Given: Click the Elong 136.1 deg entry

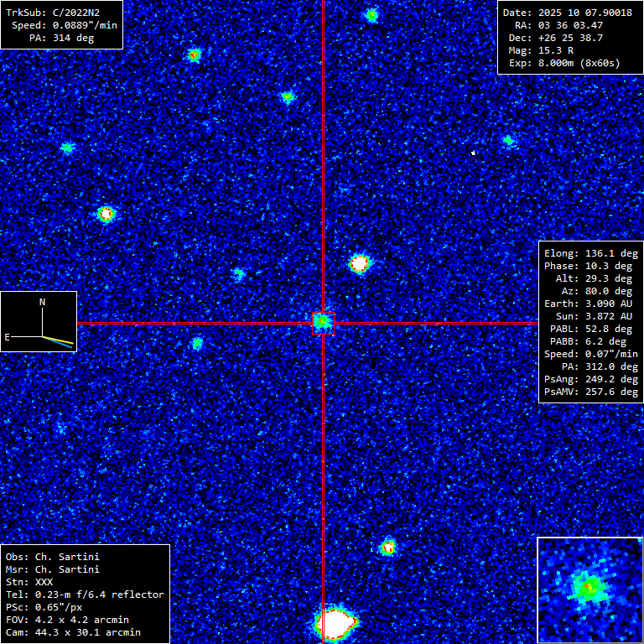Looking at the screenshot, I should [x=590, y=253].
